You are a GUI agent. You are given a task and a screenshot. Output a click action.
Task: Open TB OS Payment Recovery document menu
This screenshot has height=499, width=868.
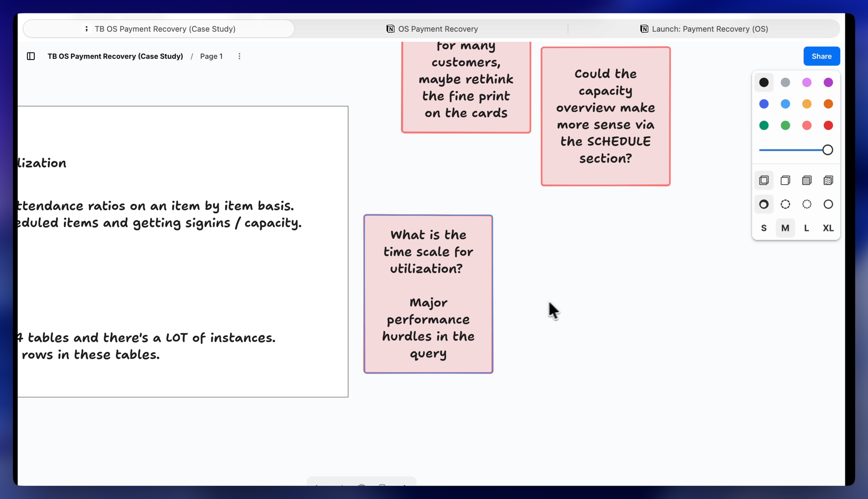(x=115, y=56)
